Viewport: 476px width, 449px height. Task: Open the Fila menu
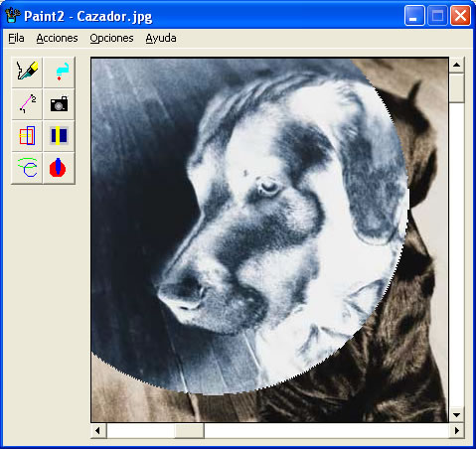tap(16, 38)
